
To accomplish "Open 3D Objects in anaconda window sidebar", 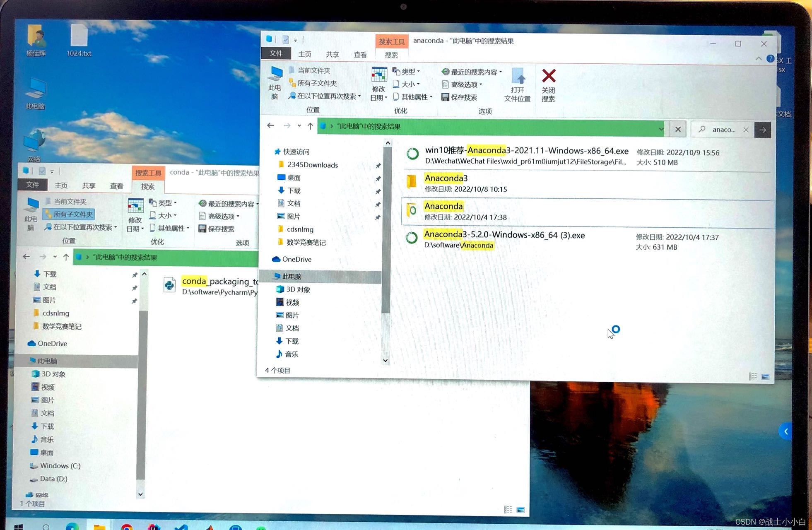I will tap(294, 289).
